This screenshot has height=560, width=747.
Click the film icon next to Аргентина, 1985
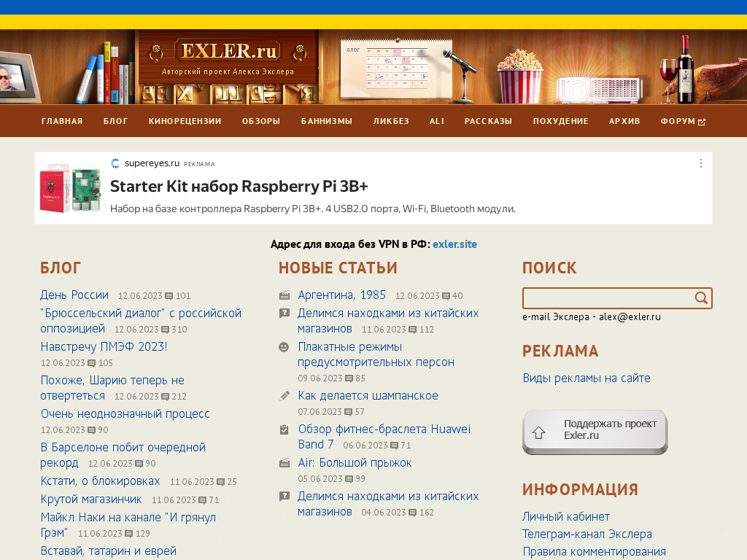(285, 296)
